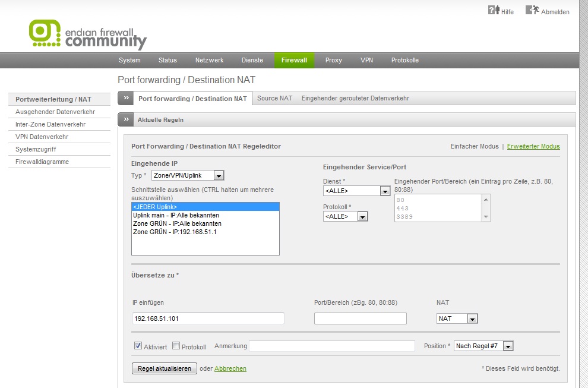Open the Dienste menu
This screenshot has height=388, width=588.
(x=252, y=60)
